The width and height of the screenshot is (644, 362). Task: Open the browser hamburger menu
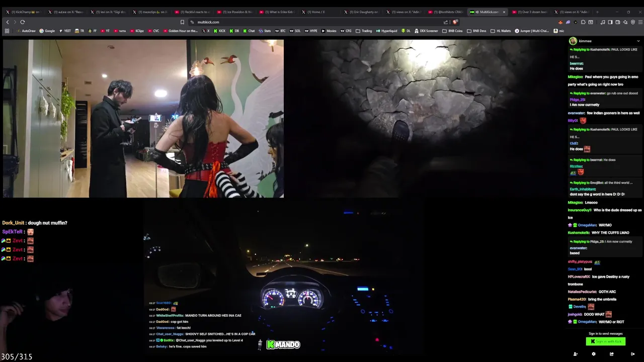(x=640, y=22)
